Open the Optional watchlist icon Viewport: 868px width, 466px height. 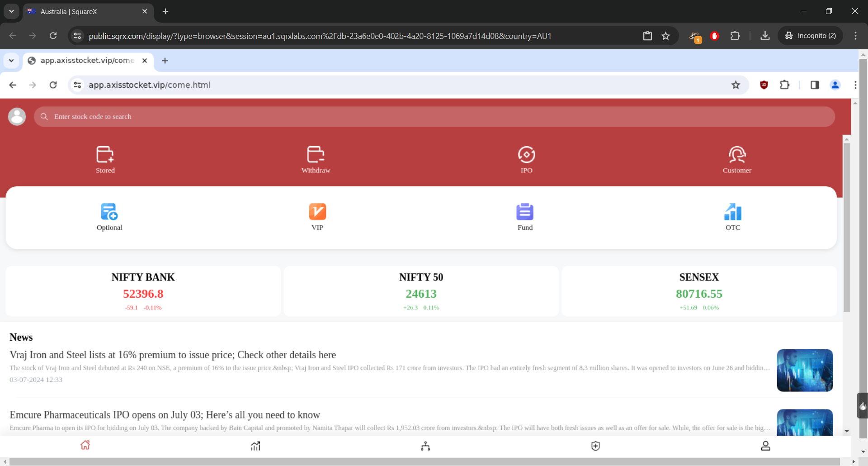(109, 212)
